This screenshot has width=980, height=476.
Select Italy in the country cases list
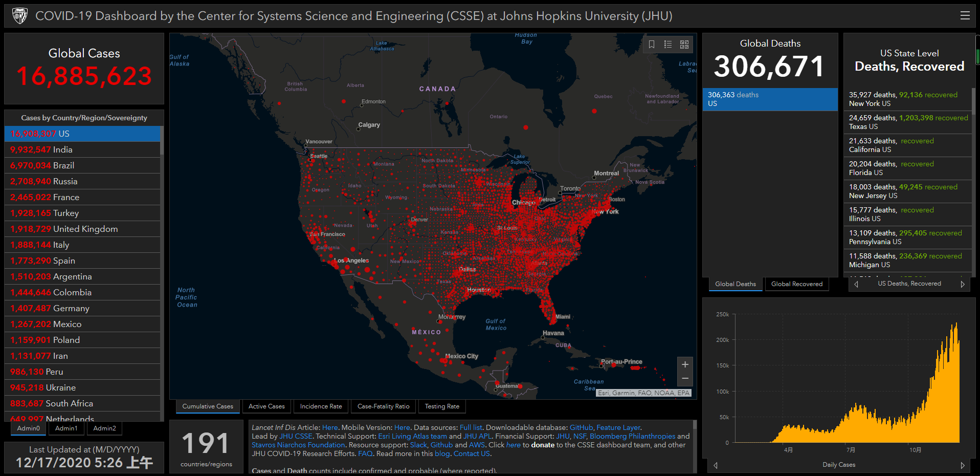coord(82,245)
